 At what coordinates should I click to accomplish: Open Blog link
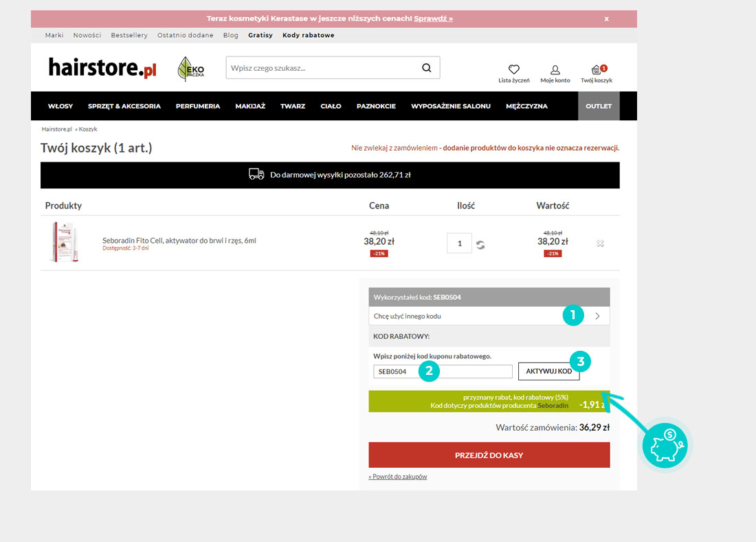coord(230,35)
